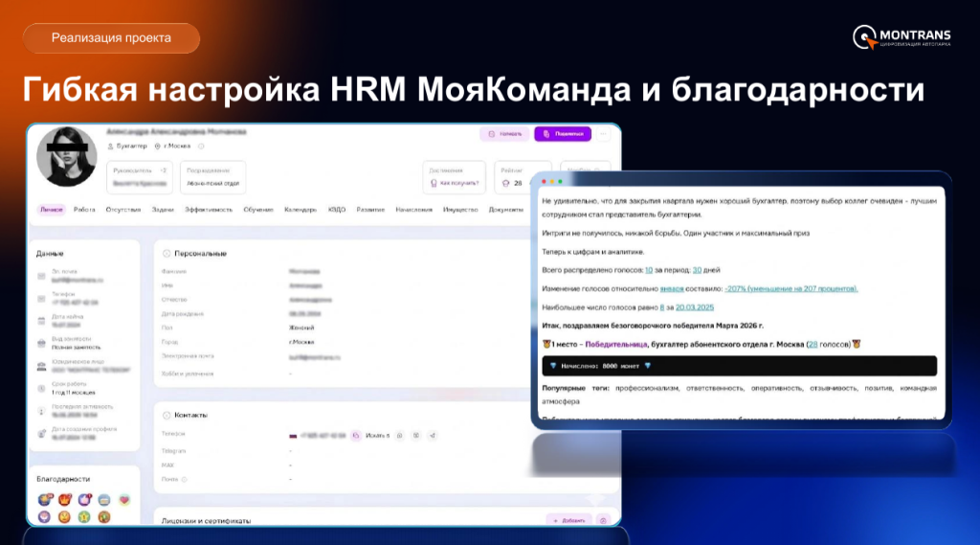Collapse the Контакты section
The width and height of the screenshot is (980, 545).
[167, 415]
